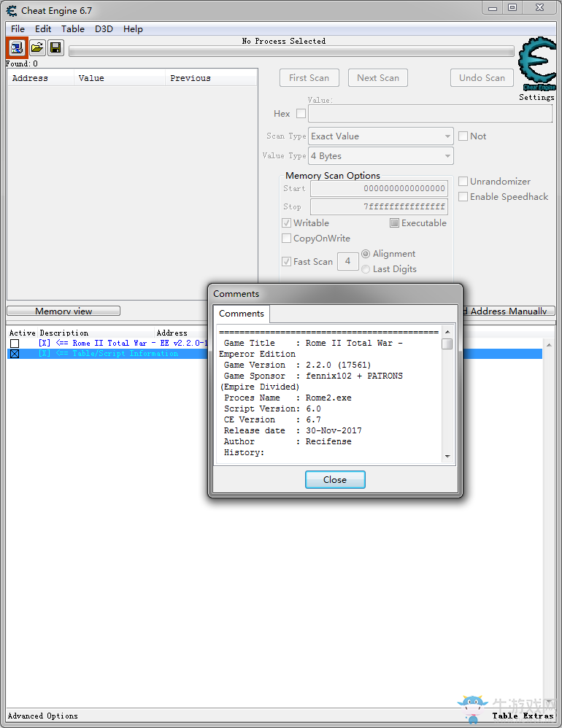Click the First Scan button

coord(309,77)
